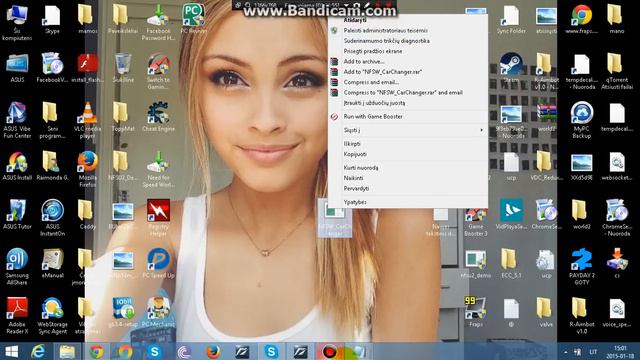
Task: Open the ASUS Tutor desktop icon
Action: tap(17, 215)
